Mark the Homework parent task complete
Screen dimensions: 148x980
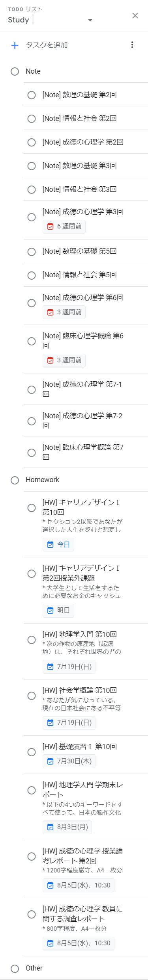(15, 480)
